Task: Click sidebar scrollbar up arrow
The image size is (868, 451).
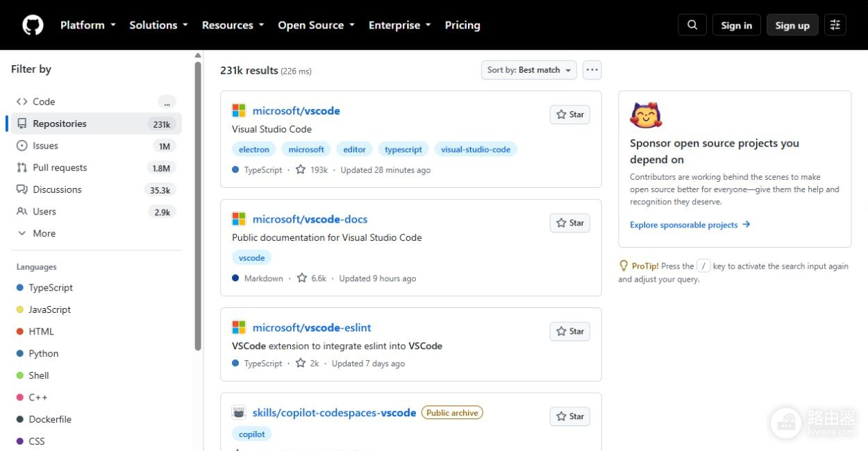Action: [198, 56]
